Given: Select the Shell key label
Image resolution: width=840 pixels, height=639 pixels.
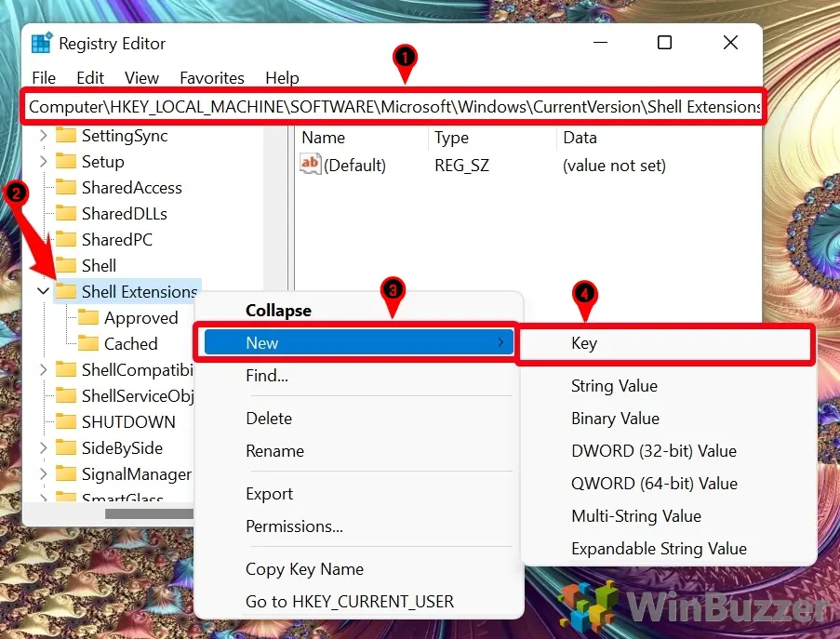Looking at the screenshot, I should (x=100, y=266).
